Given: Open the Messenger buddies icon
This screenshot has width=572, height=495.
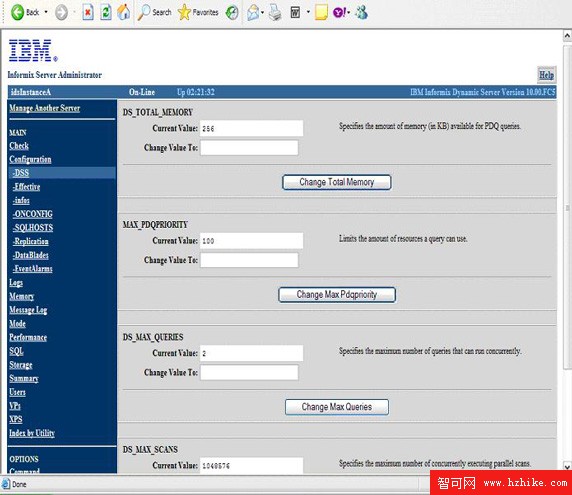Looking at the screenshot, I should [x=361, y=13].
